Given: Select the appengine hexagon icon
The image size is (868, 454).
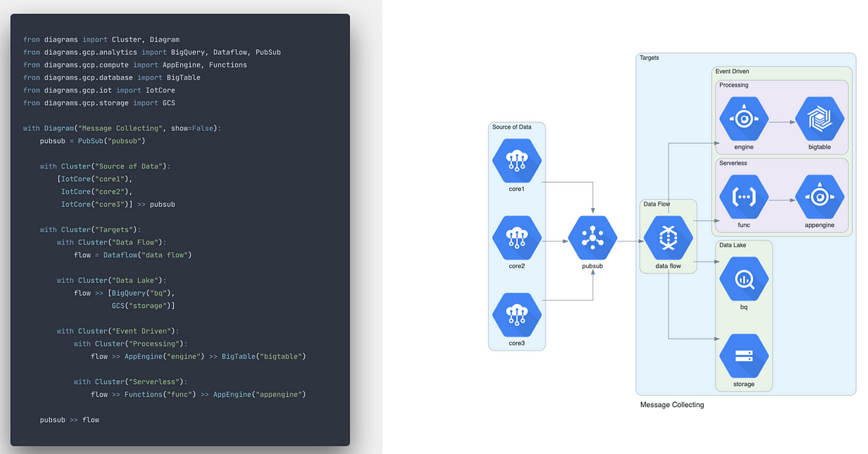Looking at the screenshot, I should [x=820, y=197].
